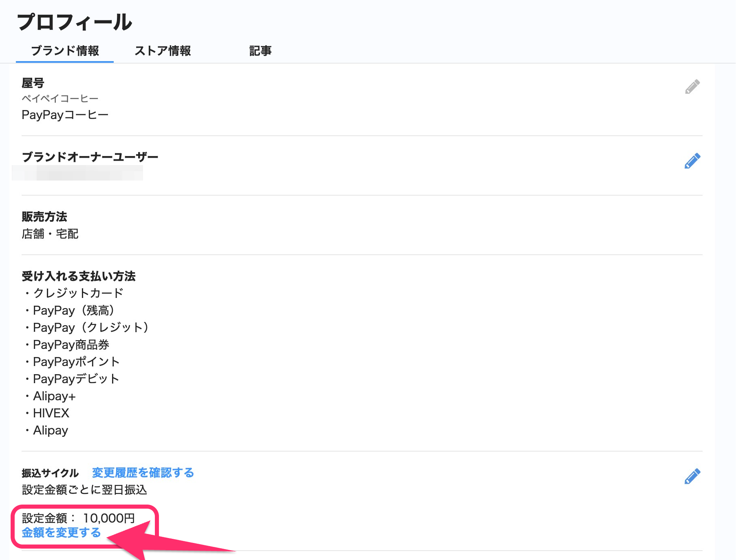The height and width of the screenshot is (560, 736).
Task: Click the ペイペイコーヒー furigana text
Action: (x=60, y=99)
